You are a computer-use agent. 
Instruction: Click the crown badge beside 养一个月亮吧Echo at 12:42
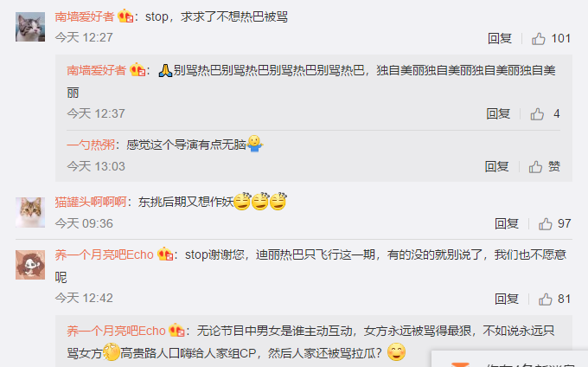165,254
